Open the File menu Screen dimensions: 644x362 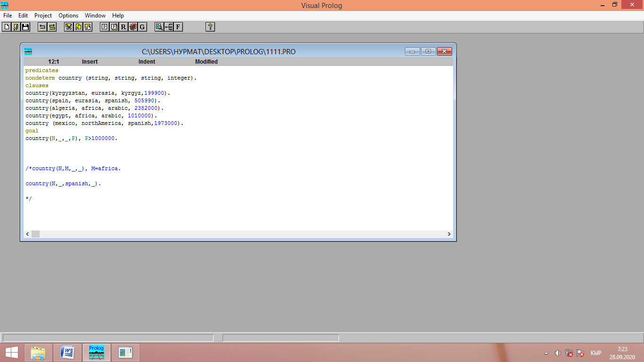coord(8,16)
